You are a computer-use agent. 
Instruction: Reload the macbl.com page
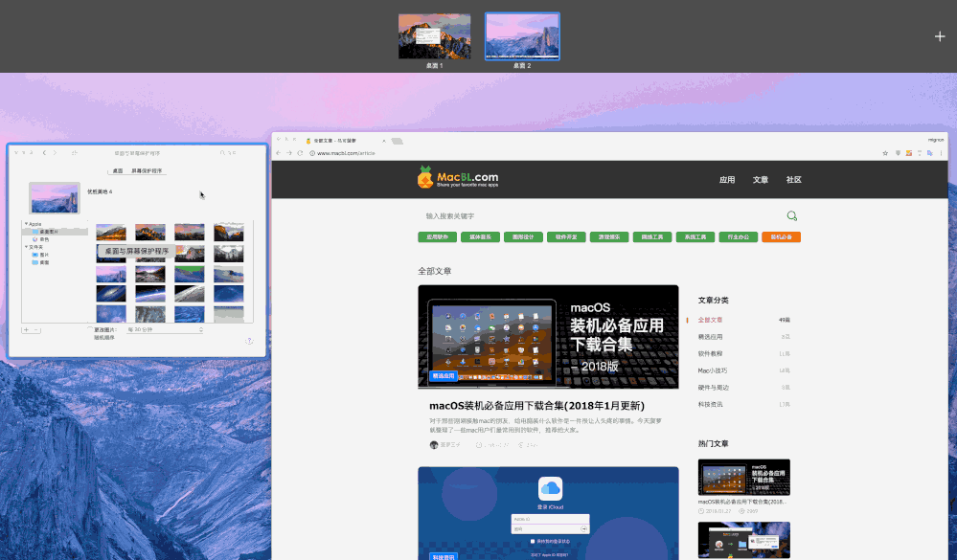pyautogui.click(x=300, y=153)
